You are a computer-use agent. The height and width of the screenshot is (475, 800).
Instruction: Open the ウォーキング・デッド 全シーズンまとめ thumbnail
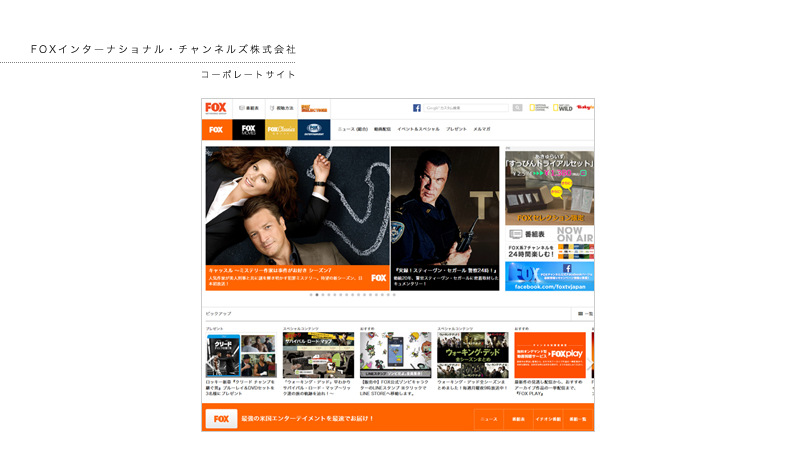(x=472, y=355)
